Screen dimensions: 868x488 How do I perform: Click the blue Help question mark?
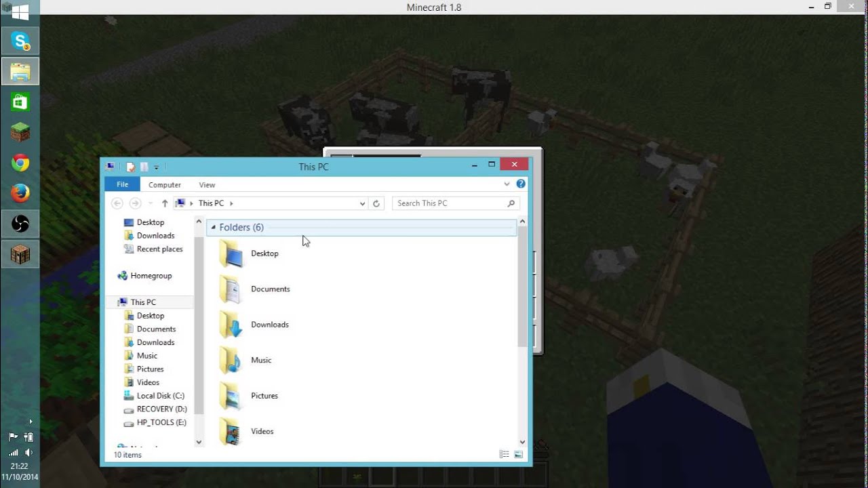[x=521, y=184]
